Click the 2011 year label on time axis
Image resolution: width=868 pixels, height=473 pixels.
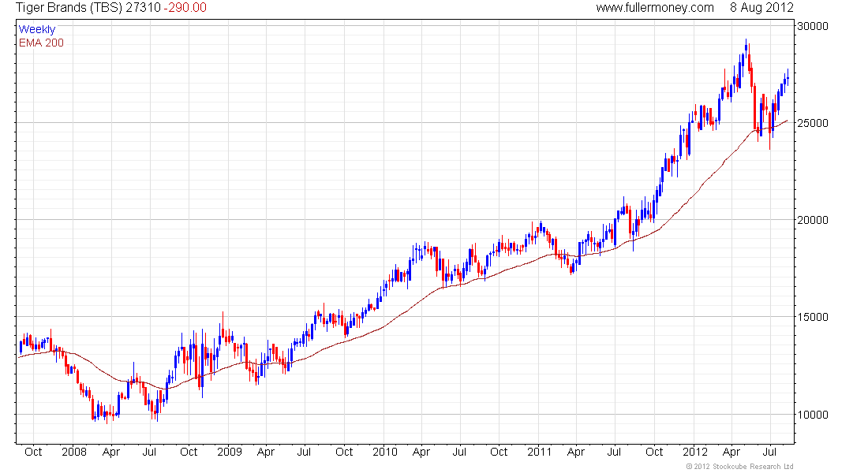click(539, 452)
